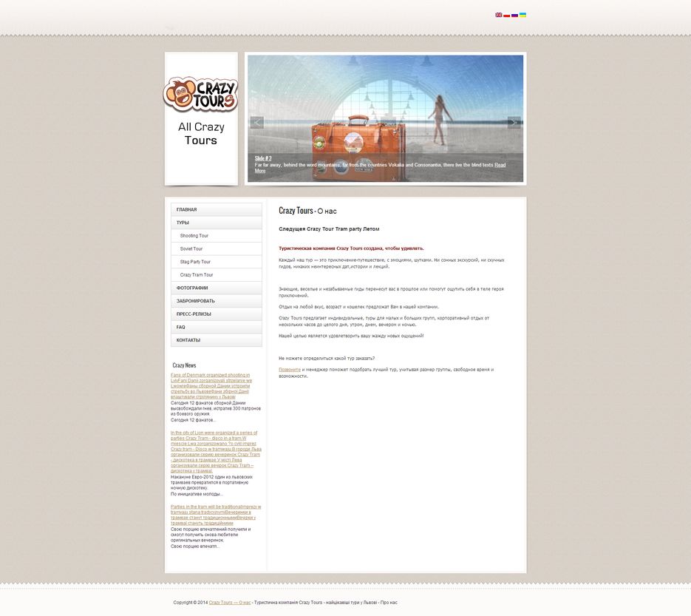This screenshot has width=691, height=616.
Task: Select Stag Party Tour submenu entry
Action: pos(217,262)
